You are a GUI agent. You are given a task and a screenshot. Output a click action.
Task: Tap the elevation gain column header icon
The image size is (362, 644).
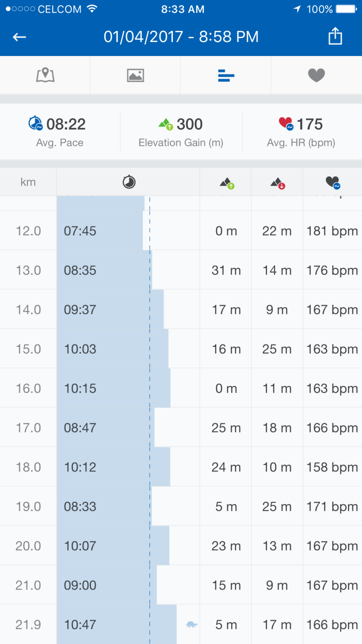coord(226,183)
